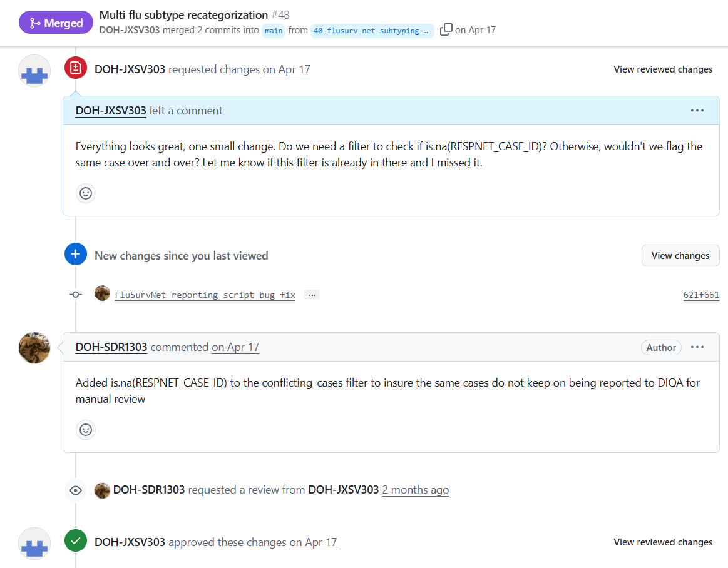The image size is (728, 568).
Task: Click the green approved check icon
Action: tap(75, 542)
